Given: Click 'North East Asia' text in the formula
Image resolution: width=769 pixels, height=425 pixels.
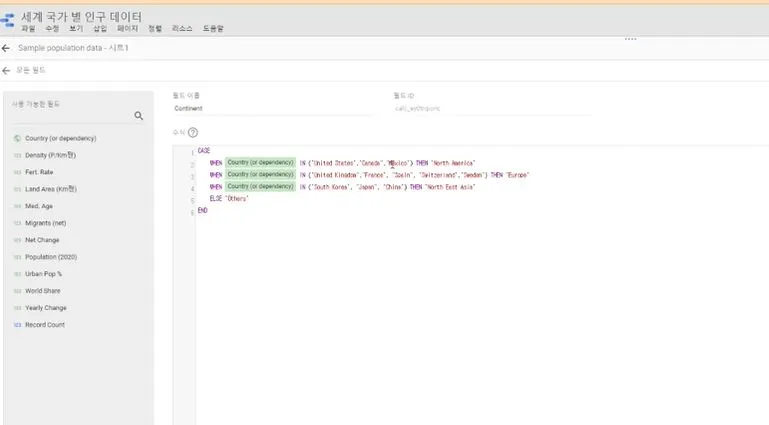Looking at the screenshot, I should 450,187.
